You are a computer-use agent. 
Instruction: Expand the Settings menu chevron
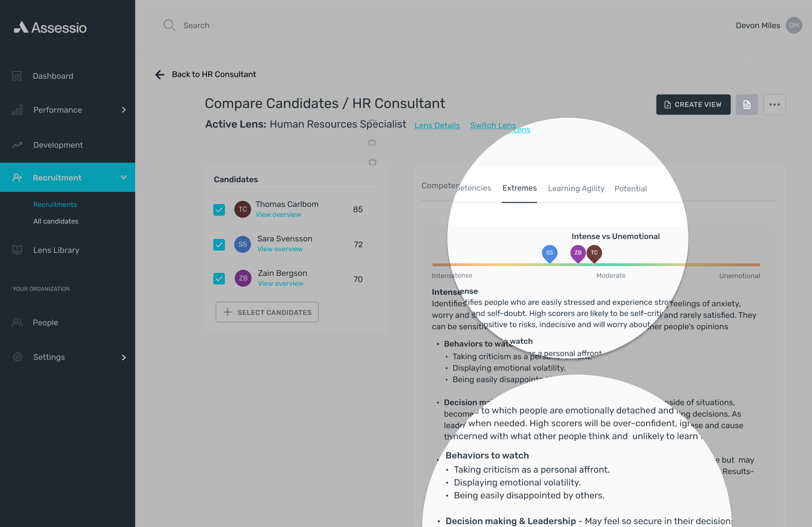[x=123, y=357]
